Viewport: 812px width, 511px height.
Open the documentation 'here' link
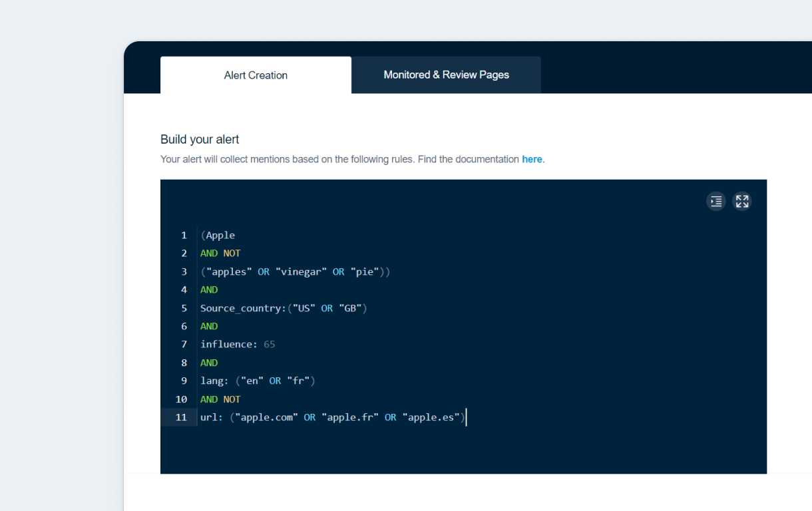pyautogui.click(x=532, y=159)
